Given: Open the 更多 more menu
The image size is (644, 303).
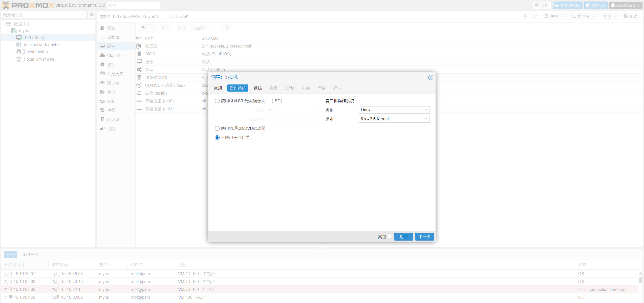Looking at the screenshot, I should (610, 16).
